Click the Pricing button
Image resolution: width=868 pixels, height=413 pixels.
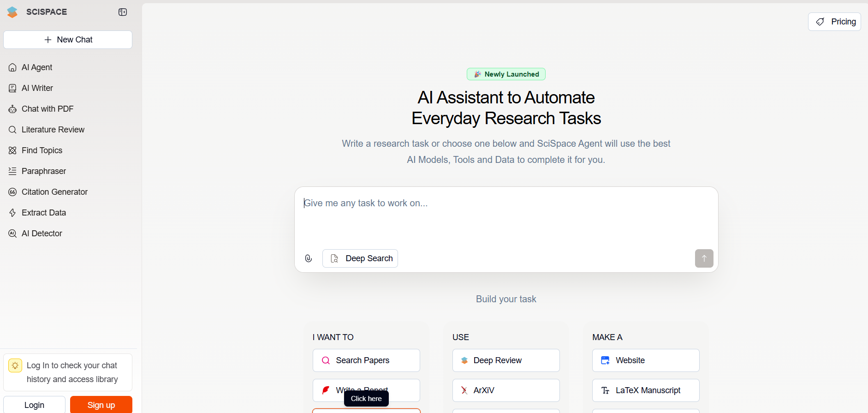pyautogui.click(x=834, y=22)
